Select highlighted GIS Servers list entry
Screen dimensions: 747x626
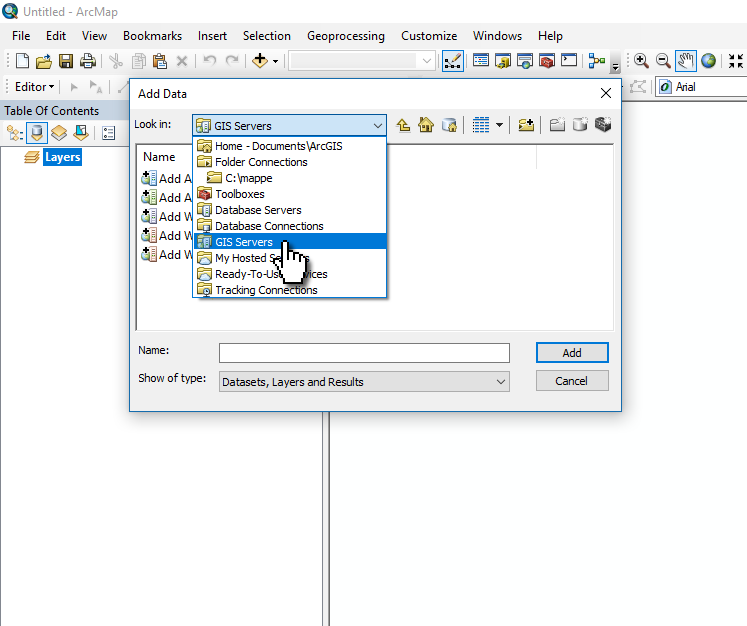(x=290, y=242)
